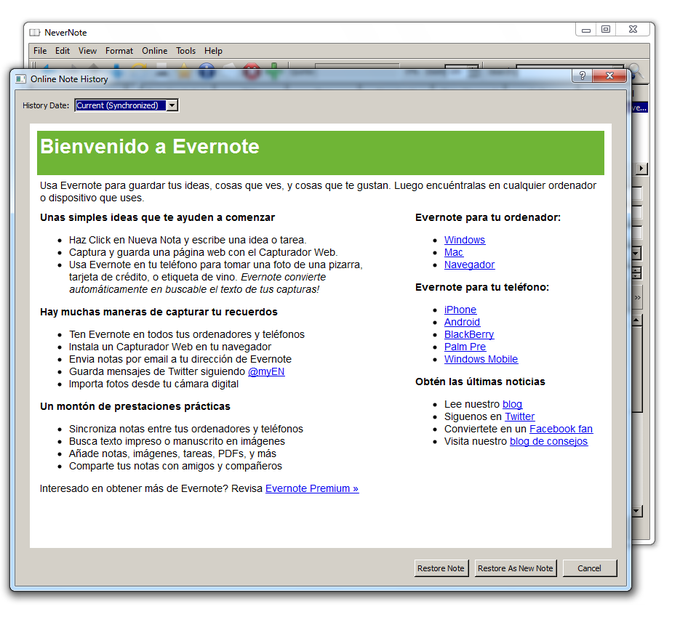This screenshot has height=617, width=680.
Task: Click bullet 'Comparte tus notas con amigos y compañeros'
Action: point(175,466)
